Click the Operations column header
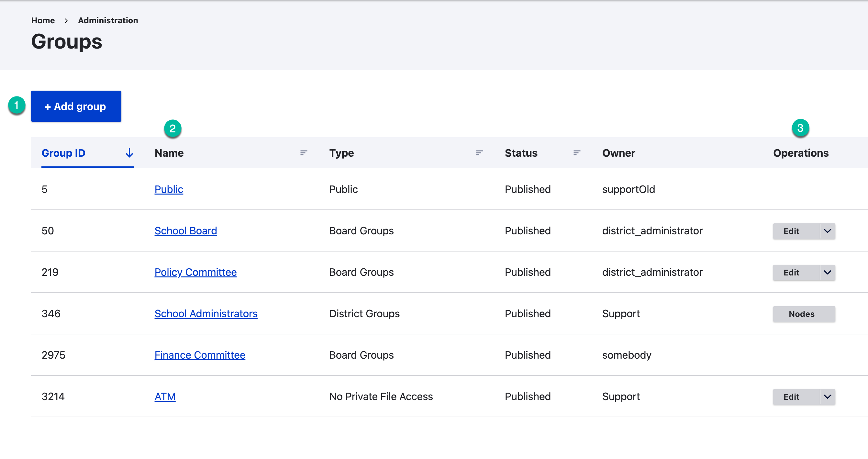868x459 pixels. click(x=801, y=153)
